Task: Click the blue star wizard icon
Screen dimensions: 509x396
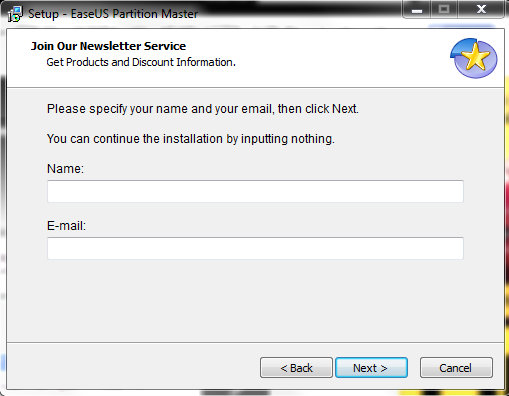Action: [x=474, y=58]
